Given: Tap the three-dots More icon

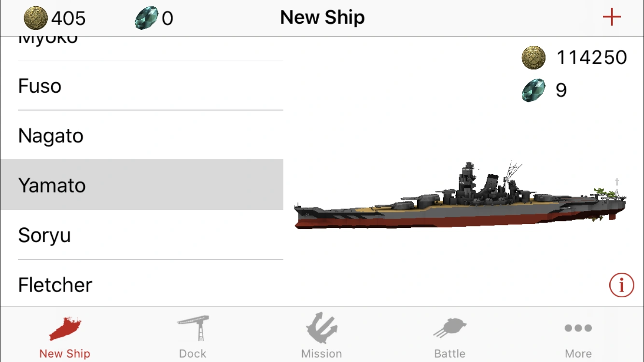Looking at the screenshot, I should pyautogui.click(x=578, y=328).
